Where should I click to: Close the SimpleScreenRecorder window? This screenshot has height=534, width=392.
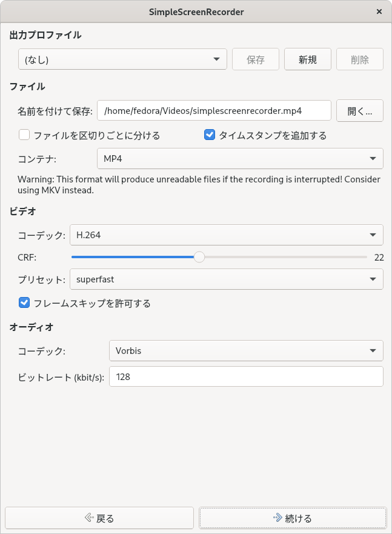click(x=379, y=12)
